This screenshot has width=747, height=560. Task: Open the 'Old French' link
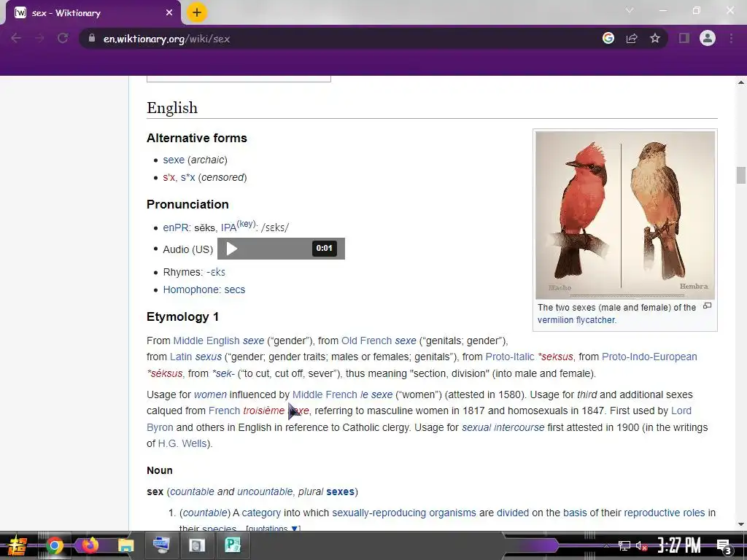click(x=366, y=341)
